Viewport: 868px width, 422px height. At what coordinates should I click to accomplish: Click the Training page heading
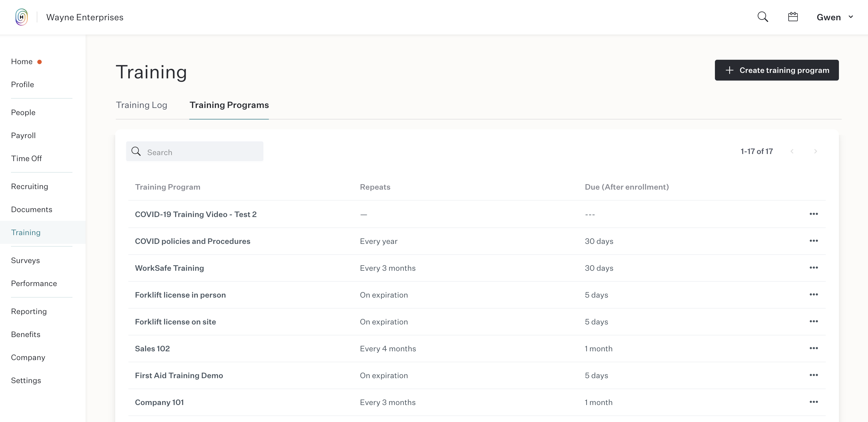151,72
